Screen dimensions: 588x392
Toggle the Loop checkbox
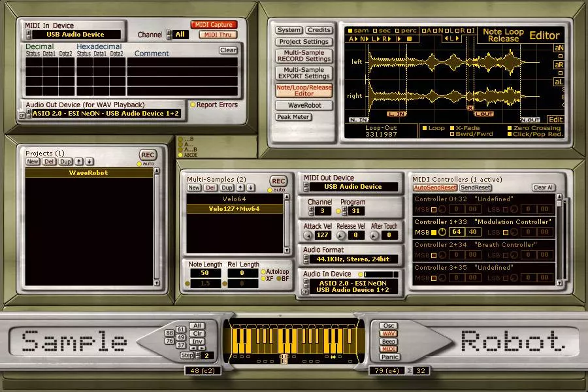(425, 128)
